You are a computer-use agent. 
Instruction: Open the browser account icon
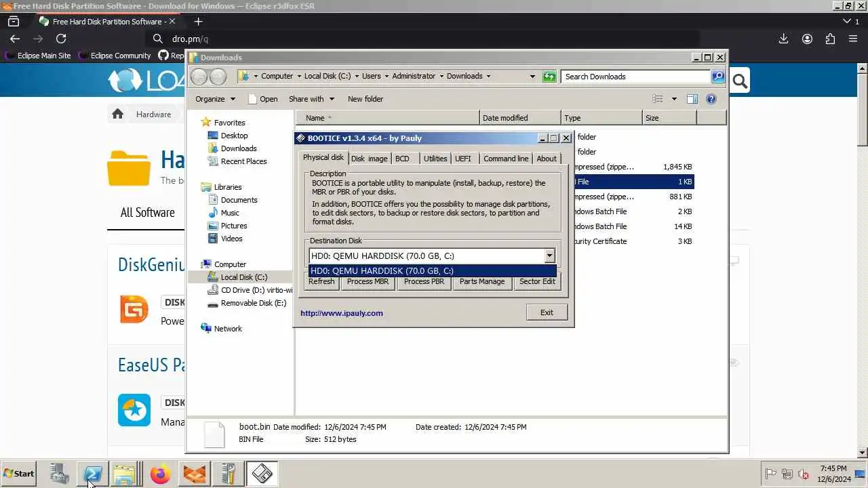(x=807, y=39)
